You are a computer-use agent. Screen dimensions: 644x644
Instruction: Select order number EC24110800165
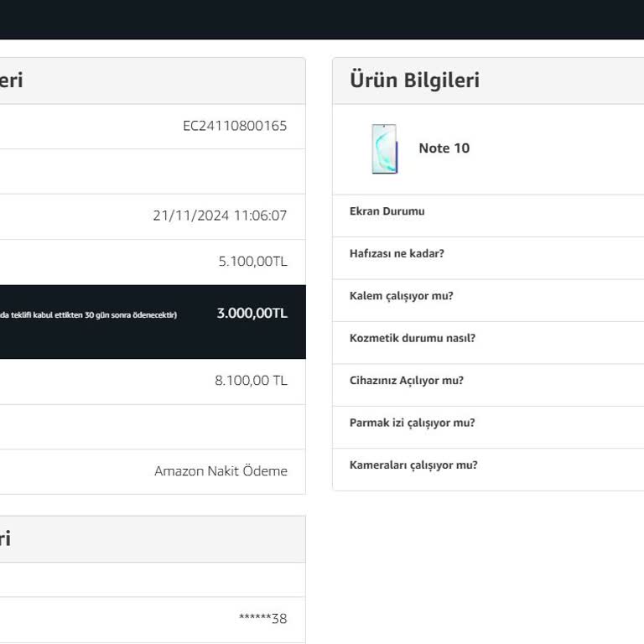pyautogui.click(x=235, y=126)
